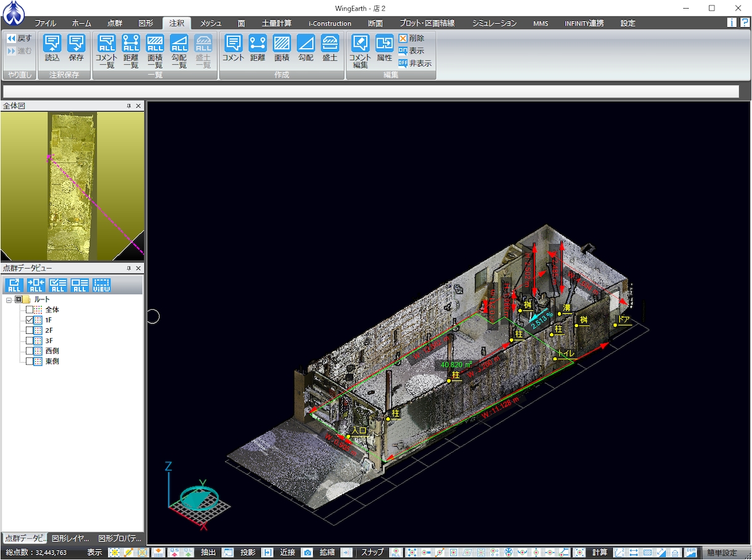Image resolution: width=752 pixels, height=560 pixels.
Task: Open the コメント一覧 comment list
Action: pyautogui.click(x=107, y=51)
